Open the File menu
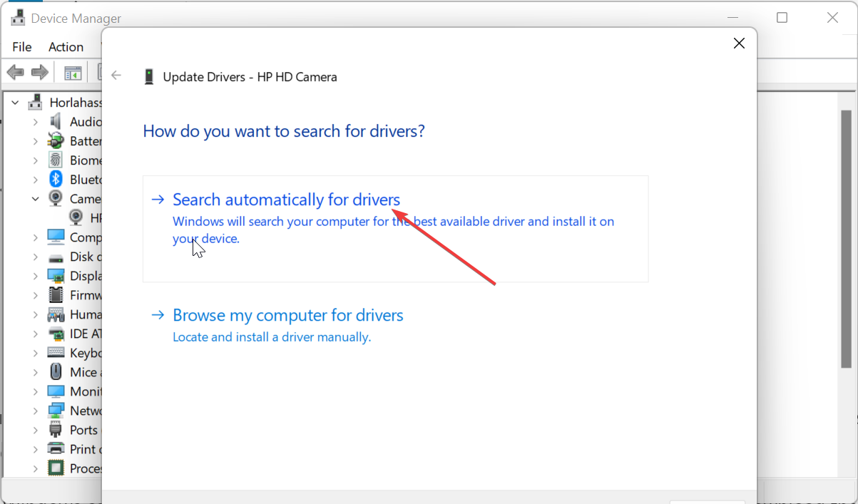This screenshot has height=504, width=858. point(22,47)
